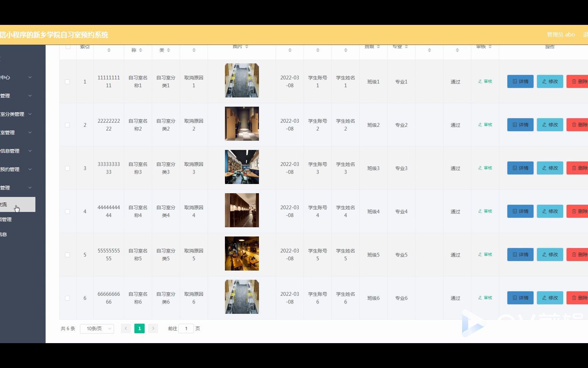This screenshot has width=588, height=368.
Task: Sort by 审核 column header arrows
Action: click(x=490, y=47)
